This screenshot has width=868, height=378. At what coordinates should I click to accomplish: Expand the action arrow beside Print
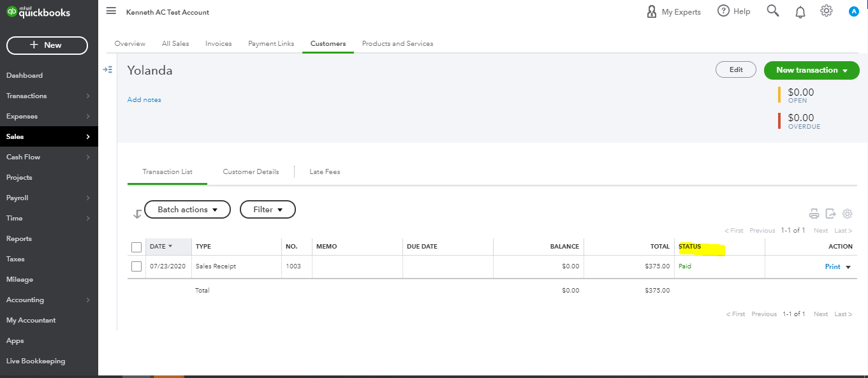tap(848, 267)
